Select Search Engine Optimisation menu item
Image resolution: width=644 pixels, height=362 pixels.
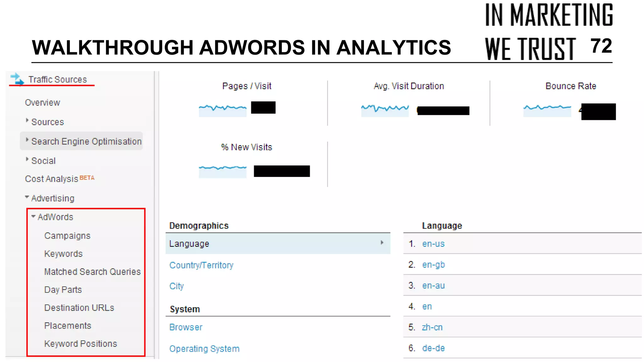point(86,141)
